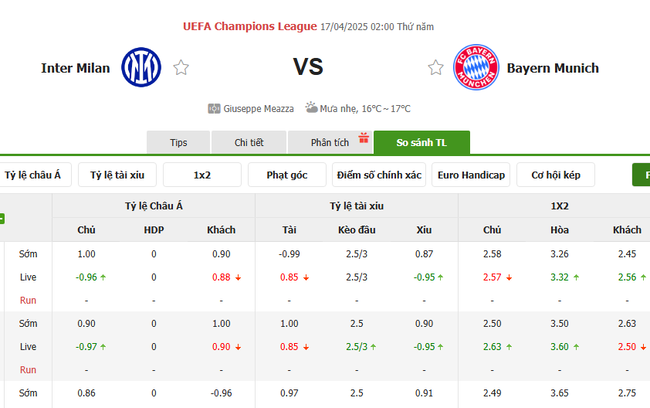Switch to the Chi tiết tab
The image size is (650, 408).
point(249,143)
